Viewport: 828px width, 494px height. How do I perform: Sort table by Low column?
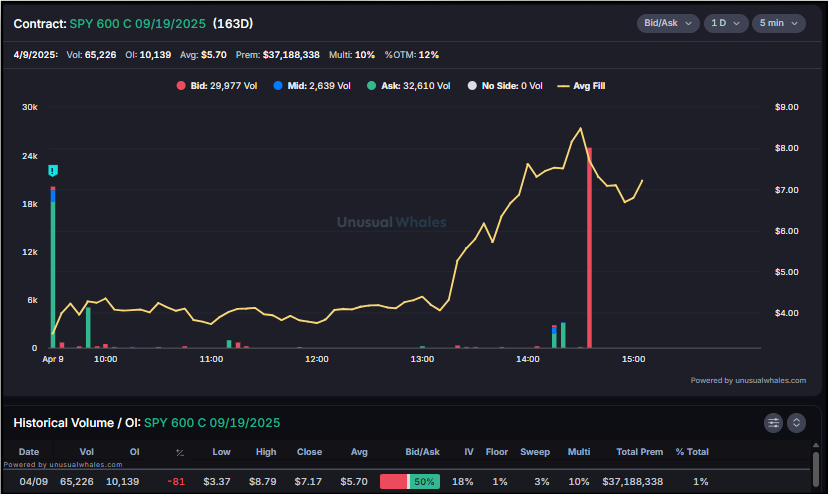[x=221, y=452]
